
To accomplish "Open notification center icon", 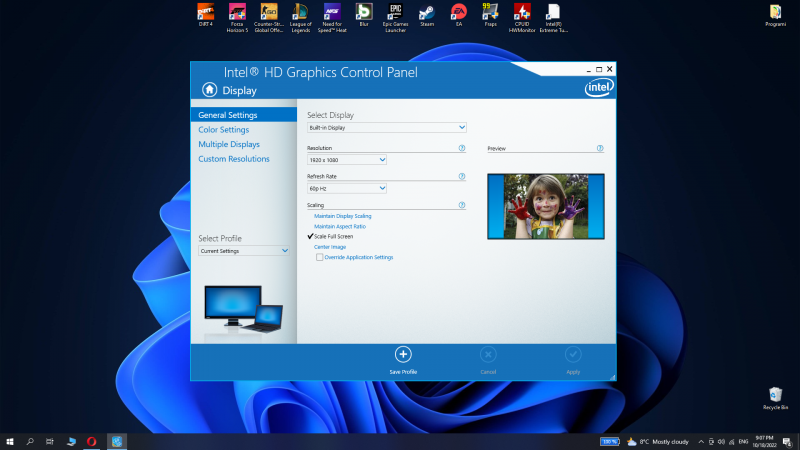I will (x=787, y=442).
